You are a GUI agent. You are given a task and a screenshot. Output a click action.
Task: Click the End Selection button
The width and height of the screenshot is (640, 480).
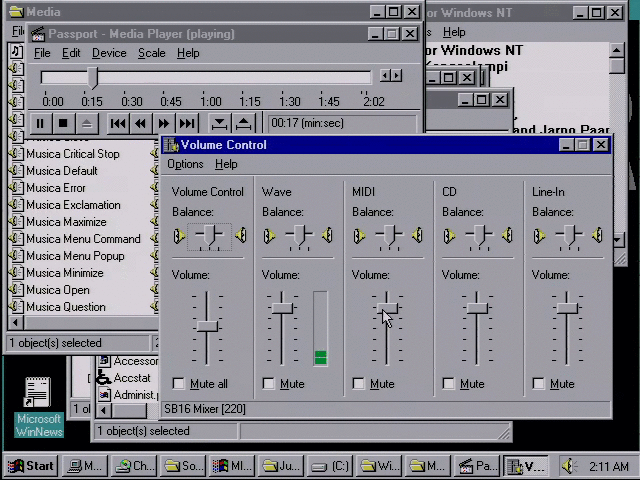[x=244, y=123]
